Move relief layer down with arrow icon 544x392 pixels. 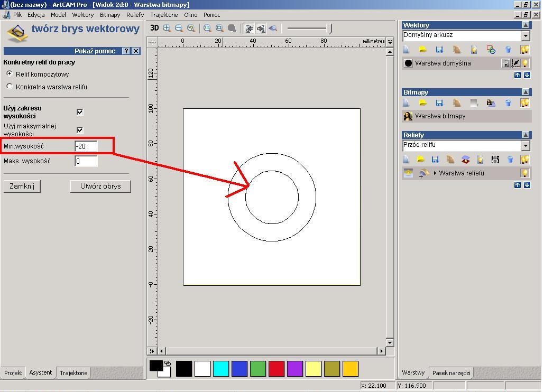(x=527, y=185)
